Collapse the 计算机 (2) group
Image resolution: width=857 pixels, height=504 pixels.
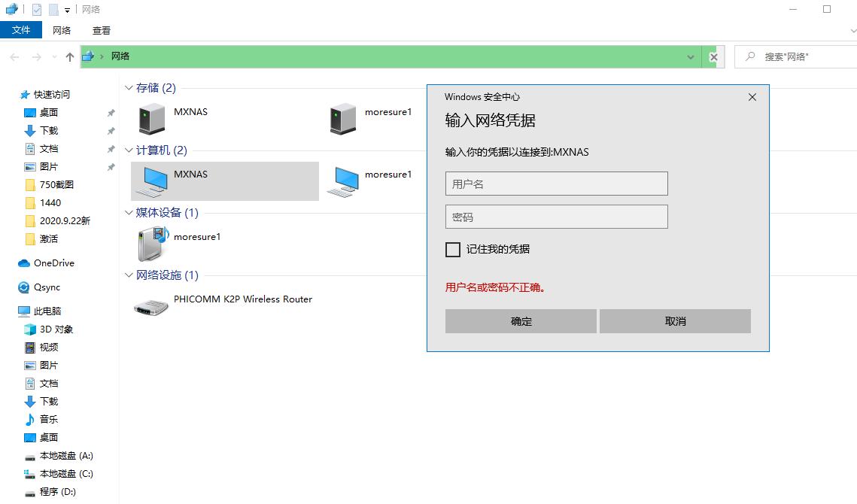[x=129, y=150]
